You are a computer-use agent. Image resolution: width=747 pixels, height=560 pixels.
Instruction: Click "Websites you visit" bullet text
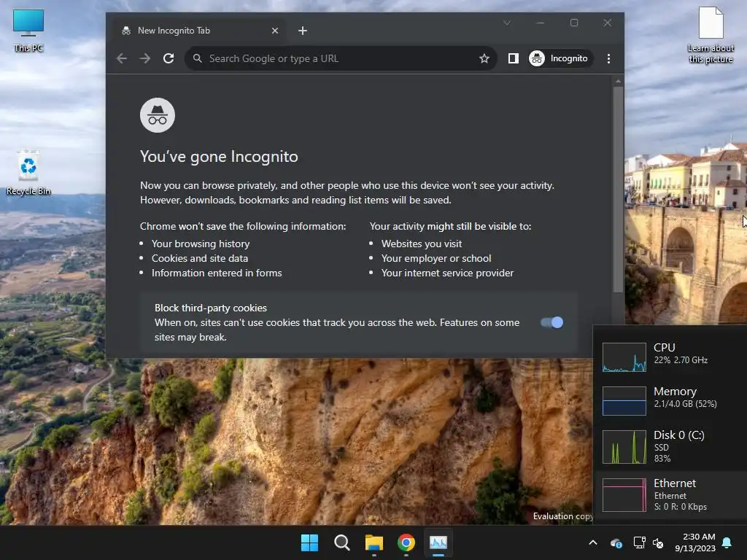[421, 244]
